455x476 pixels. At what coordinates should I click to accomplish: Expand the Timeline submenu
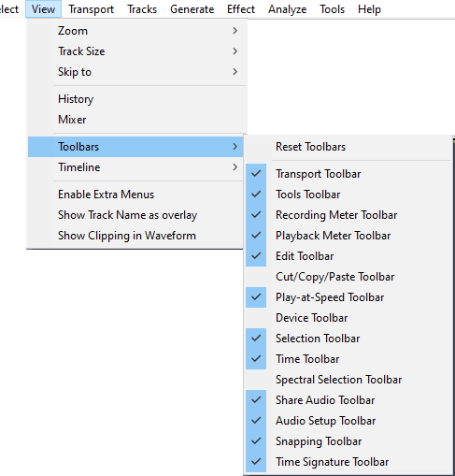point(135,167)
